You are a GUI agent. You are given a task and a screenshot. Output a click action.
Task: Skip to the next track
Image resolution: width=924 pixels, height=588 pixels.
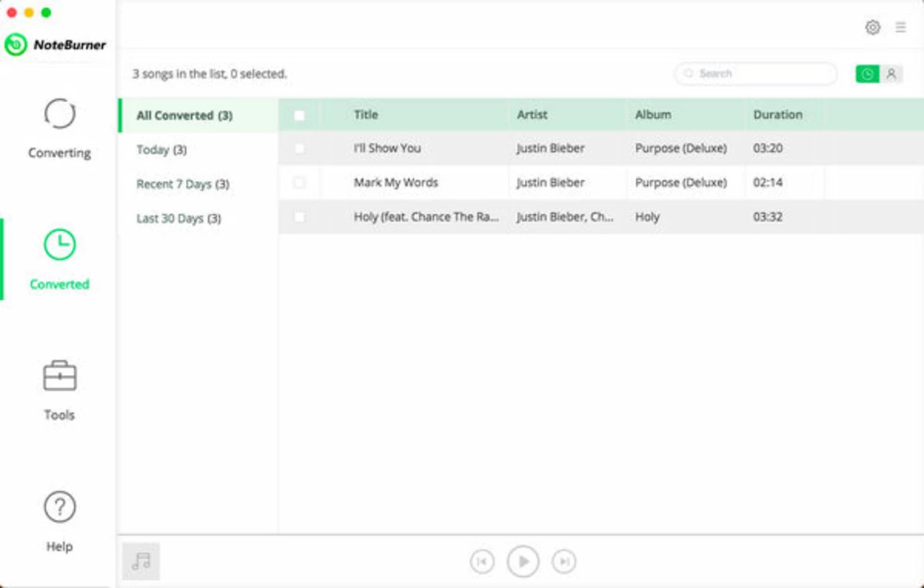tap(564, 562)
